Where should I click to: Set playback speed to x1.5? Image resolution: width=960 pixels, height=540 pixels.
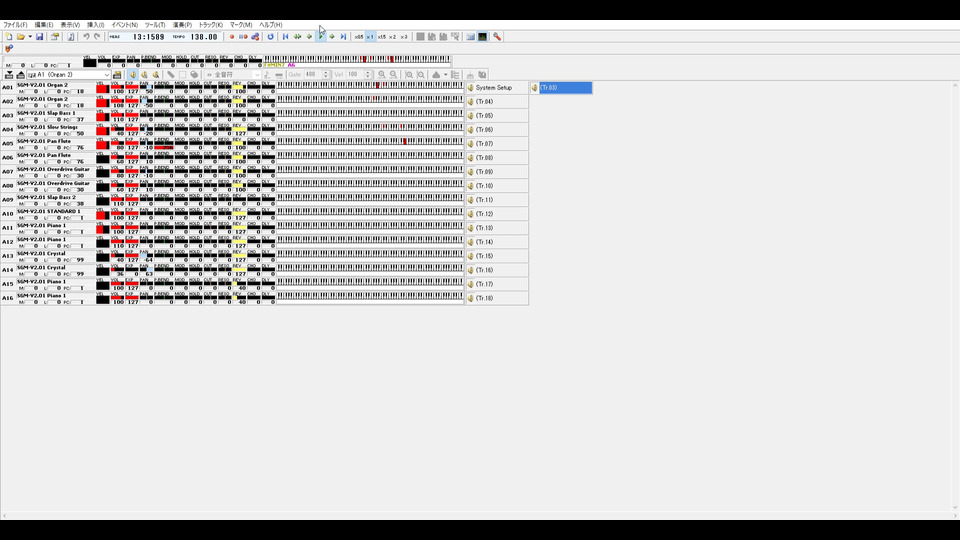coord(381,37)
